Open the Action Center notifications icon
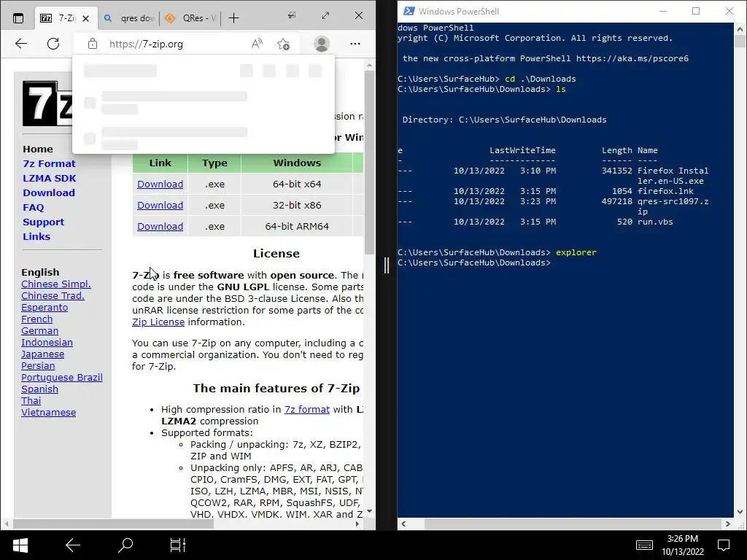Viewport: 747px width, 560px height. [724, 545]
